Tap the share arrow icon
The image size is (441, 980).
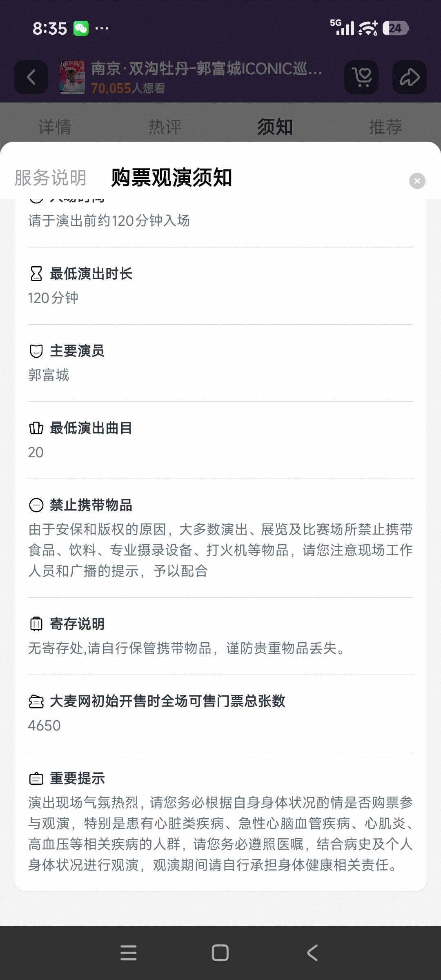410,77
